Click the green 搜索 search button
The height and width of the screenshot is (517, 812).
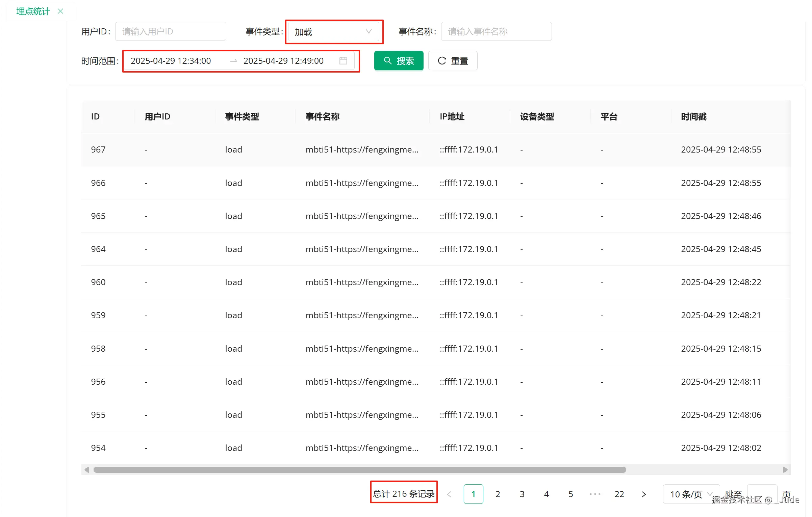point(399,61)
